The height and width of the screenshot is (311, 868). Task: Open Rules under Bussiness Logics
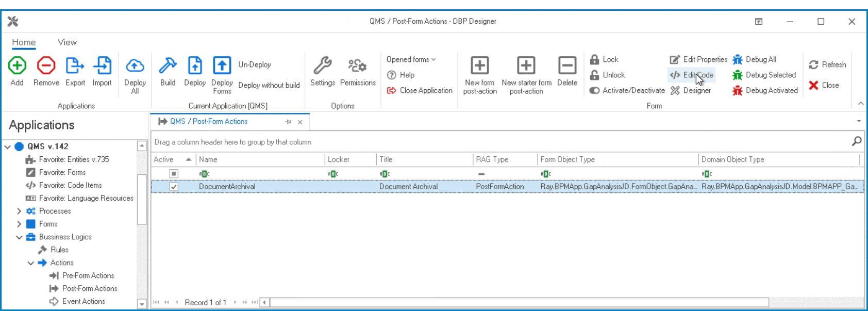54,250
